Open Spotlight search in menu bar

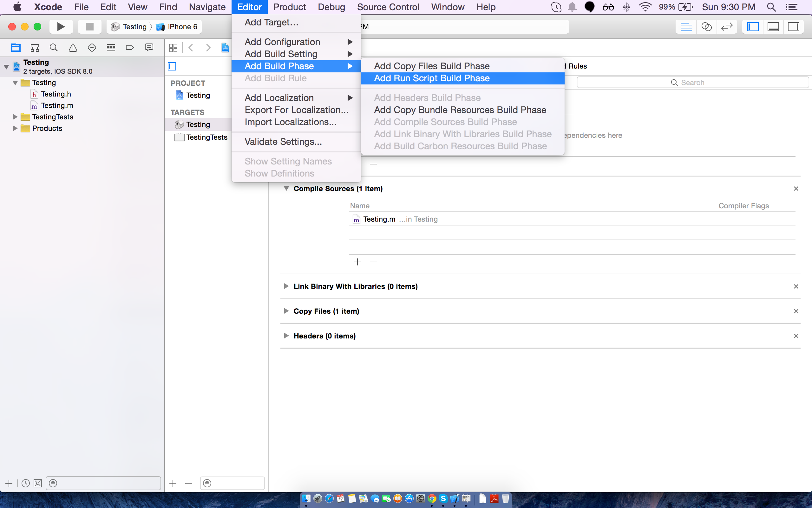[771, 7]
